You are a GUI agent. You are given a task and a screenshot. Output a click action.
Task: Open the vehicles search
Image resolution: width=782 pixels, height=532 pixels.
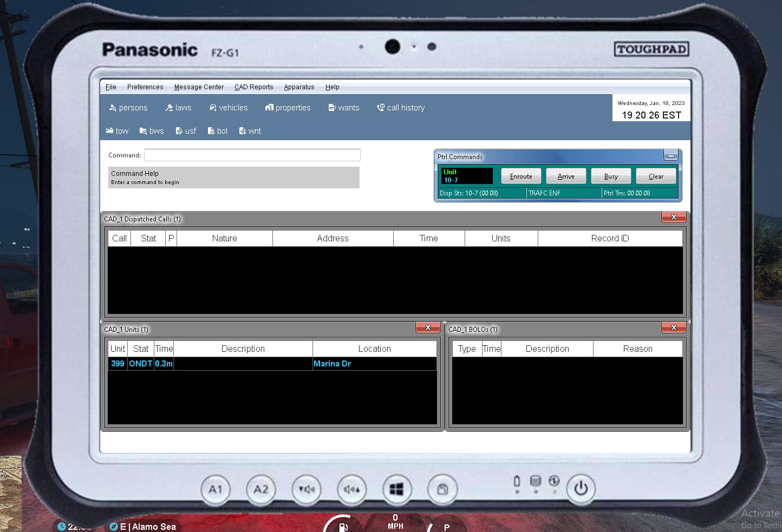[229, 108]
